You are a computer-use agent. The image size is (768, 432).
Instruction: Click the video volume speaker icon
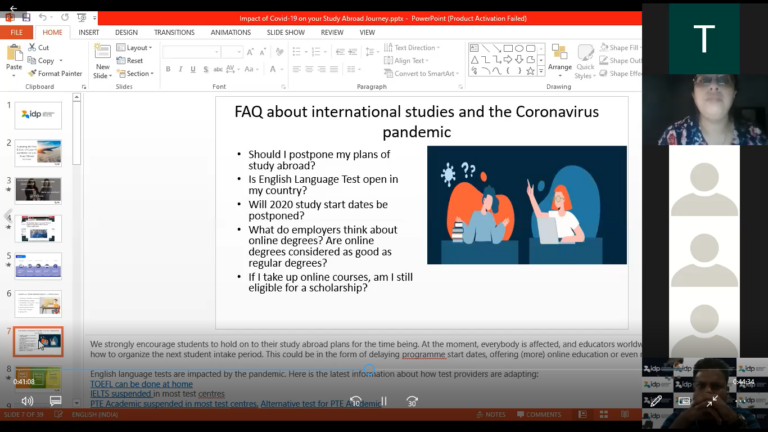click(x=27, y=401)
